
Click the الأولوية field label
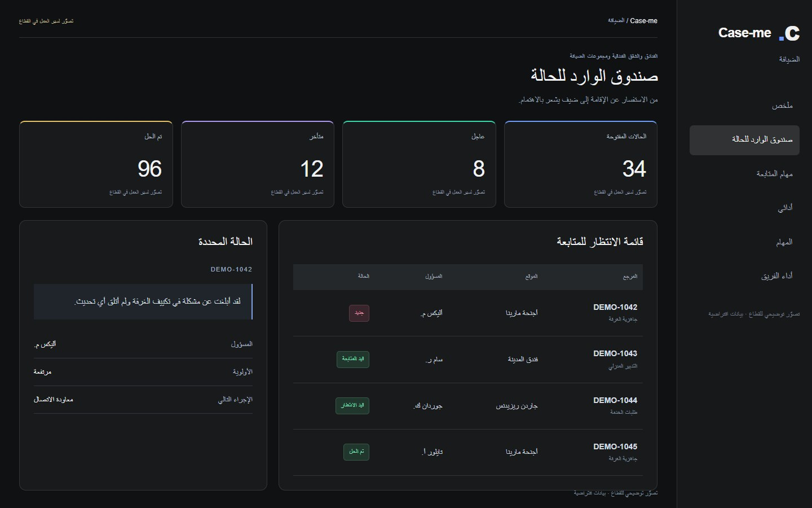click(242, 372)
